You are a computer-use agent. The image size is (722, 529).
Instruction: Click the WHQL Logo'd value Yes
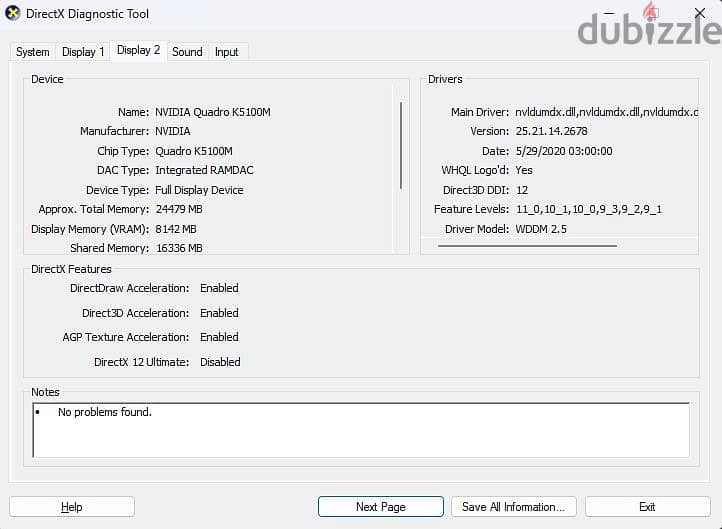[524, 170]
